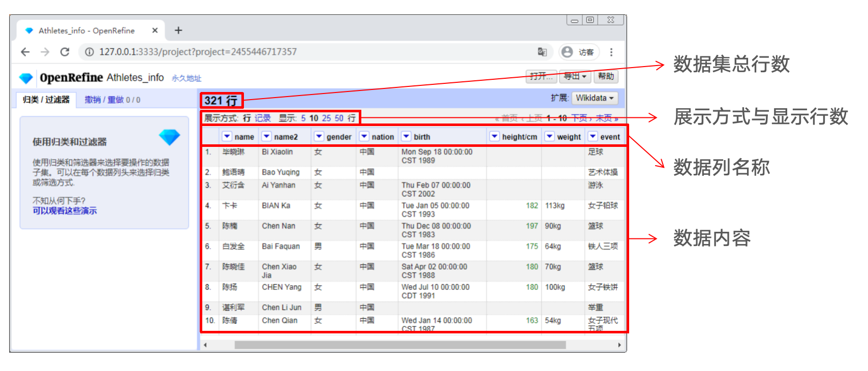Click cell 'CHEN Yang' in name2 column

[282, 287]
